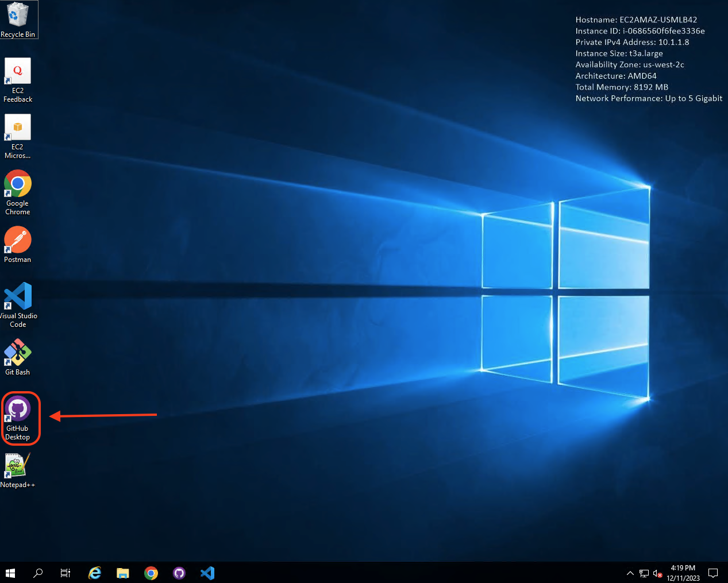
Task: Open the muted volume tray icon
Action: (658, 573)
